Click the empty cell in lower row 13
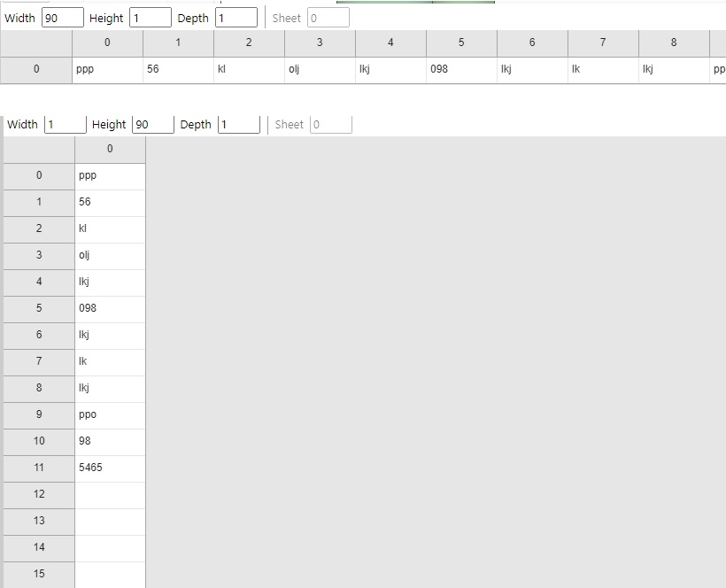726x588 pixels. [x=110, y=522]
